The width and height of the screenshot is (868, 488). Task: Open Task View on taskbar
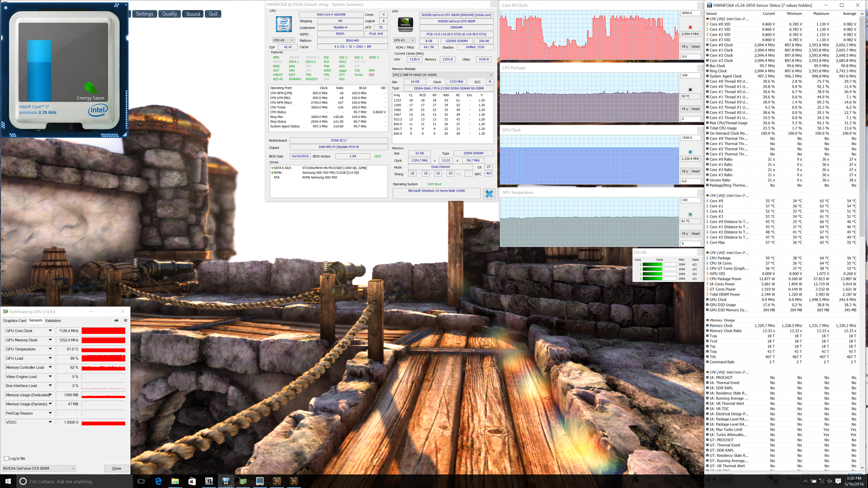[x=141, y=481]
